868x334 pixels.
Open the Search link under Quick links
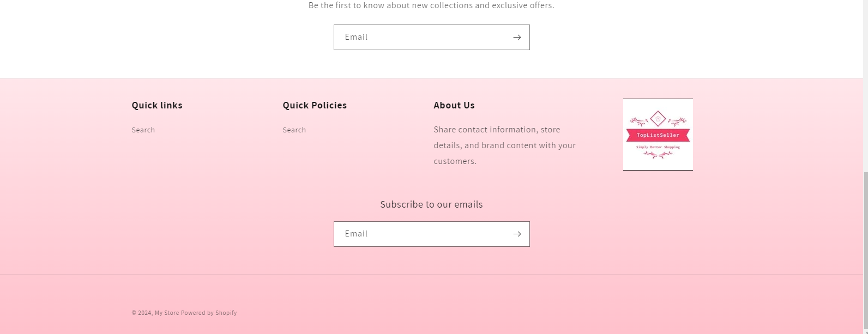pyautogui.click(x=143, y=130)
